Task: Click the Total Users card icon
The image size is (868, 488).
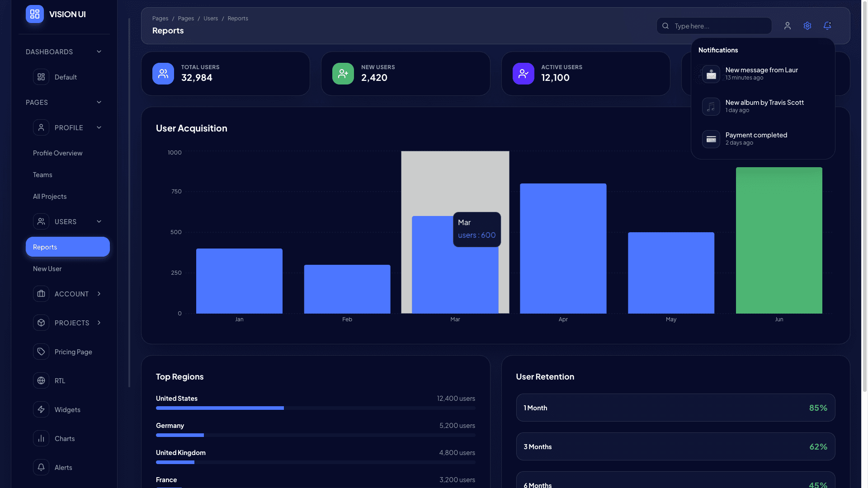Action: point(163,74)
